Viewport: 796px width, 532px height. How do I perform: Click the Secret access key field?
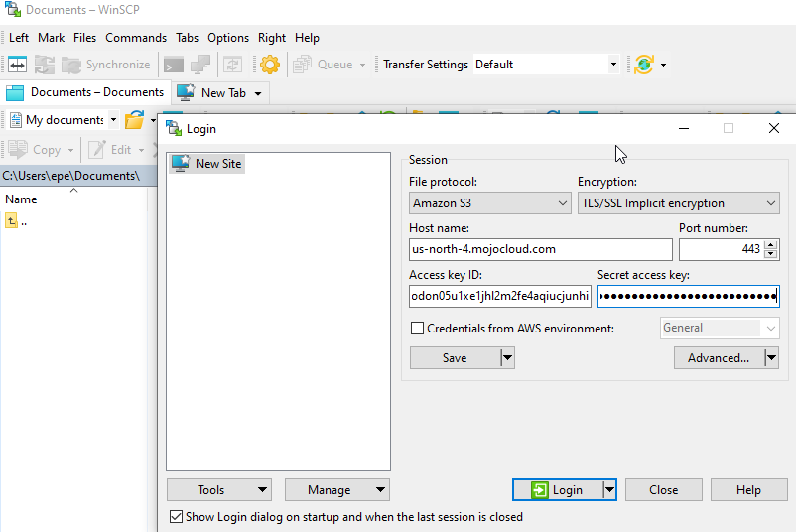(x=689, y=296)
